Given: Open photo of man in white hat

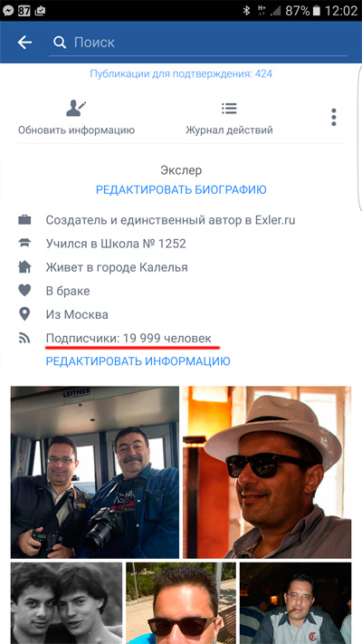Looking at the screenshot, I should (267, 472).
